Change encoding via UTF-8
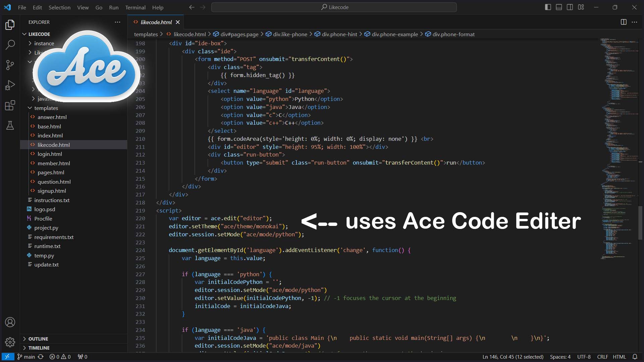This screenshot has height=362, width=644. coord(584,357)
